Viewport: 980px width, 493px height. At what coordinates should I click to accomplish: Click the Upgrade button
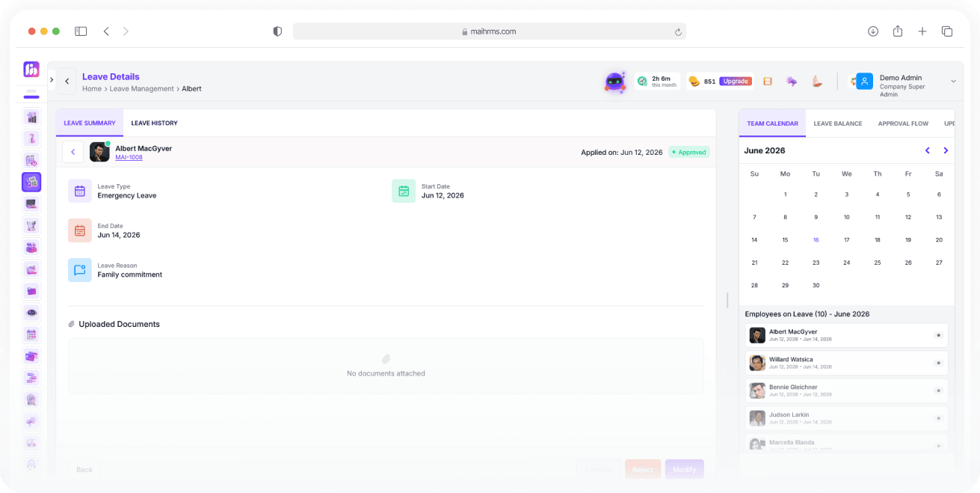[736, 82]
